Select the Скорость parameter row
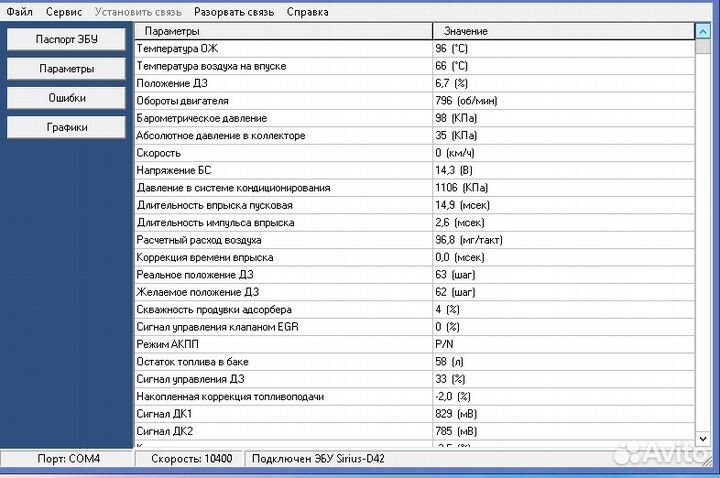 (x=415, y=153)
